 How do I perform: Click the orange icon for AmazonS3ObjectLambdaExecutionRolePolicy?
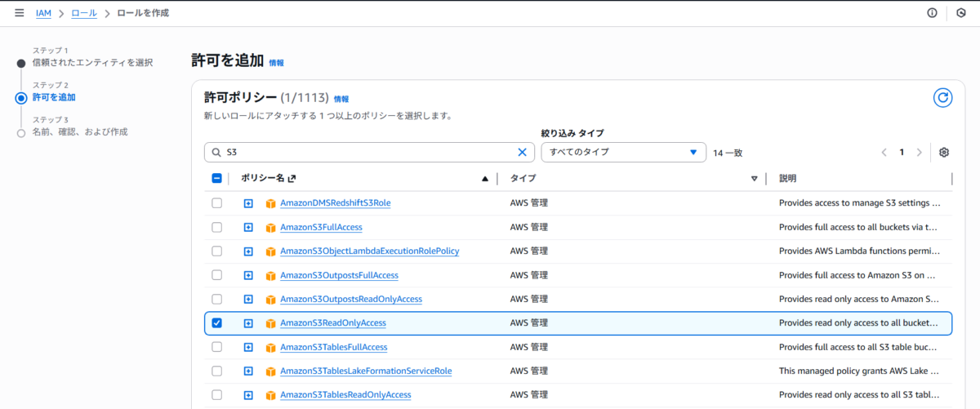(x=271, y=251)
